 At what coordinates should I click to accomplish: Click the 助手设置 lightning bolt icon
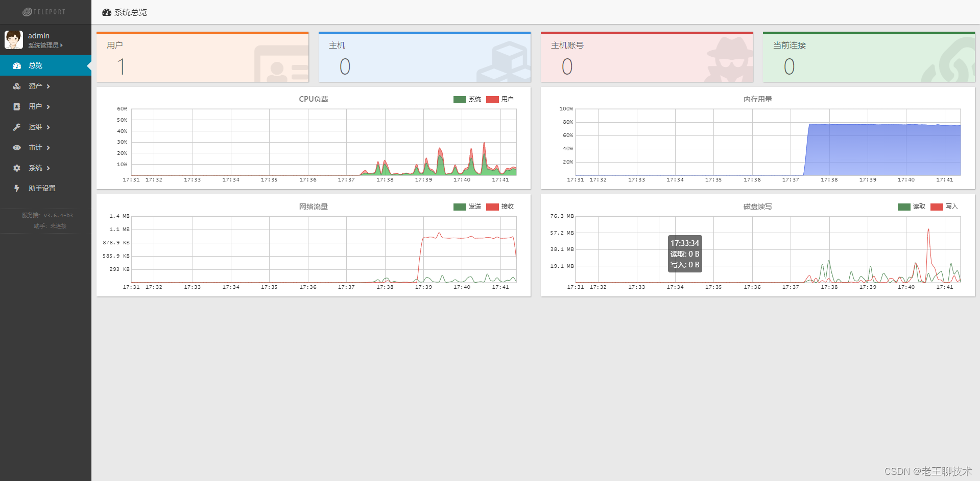(17, 189)
